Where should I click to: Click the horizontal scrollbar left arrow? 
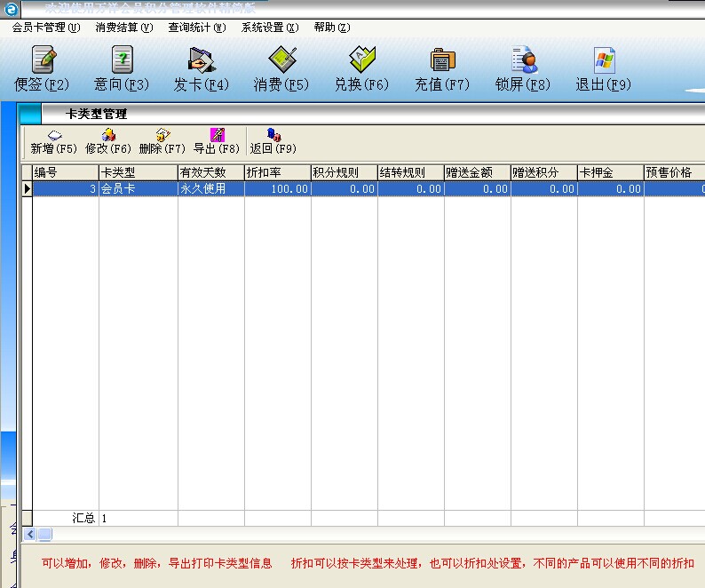tap(28, 534)
